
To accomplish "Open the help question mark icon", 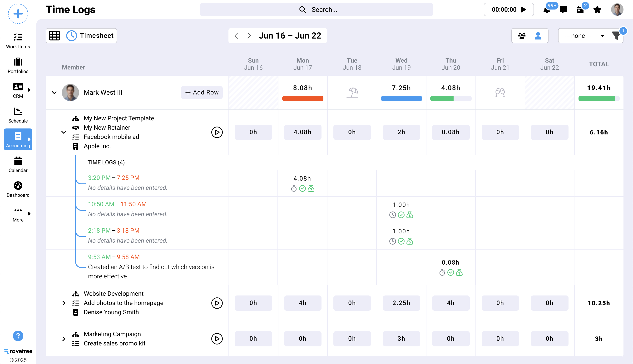I will pyautogui.click(x=18, y=336).
